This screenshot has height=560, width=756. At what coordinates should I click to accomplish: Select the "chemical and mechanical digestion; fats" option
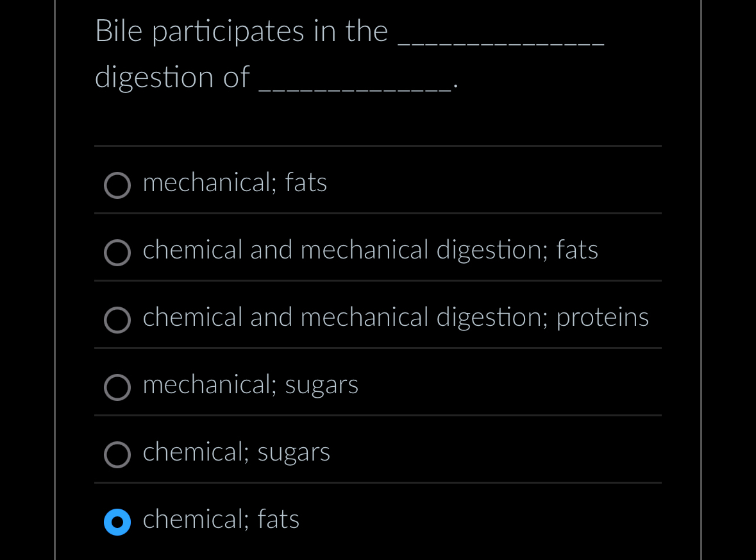click(117, 253)
